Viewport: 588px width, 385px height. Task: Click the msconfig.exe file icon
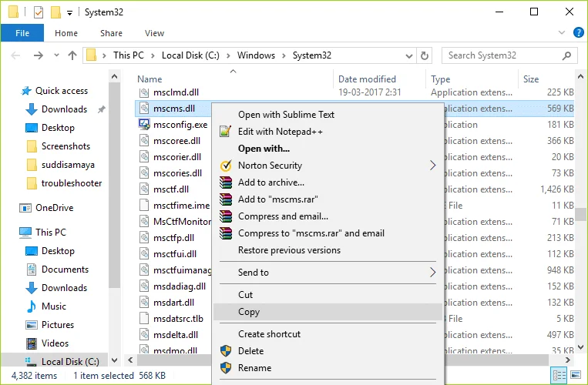tap(144, 124)
